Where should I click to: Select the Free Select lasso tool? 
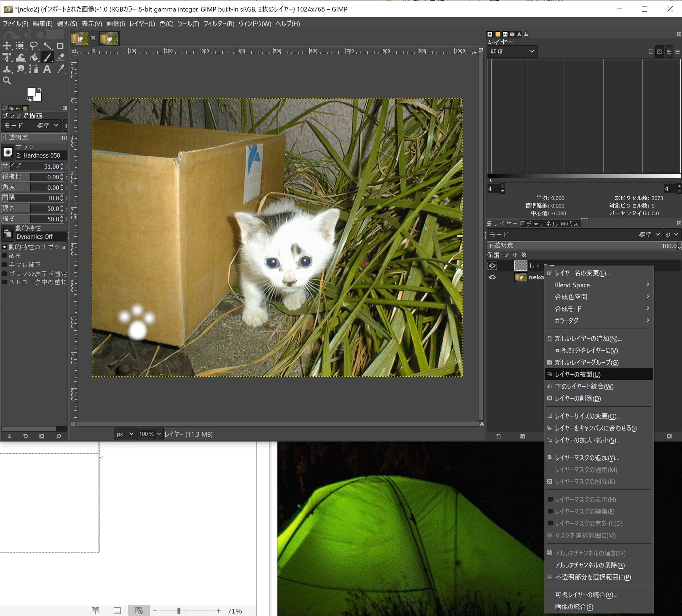(x=34, y=46)
